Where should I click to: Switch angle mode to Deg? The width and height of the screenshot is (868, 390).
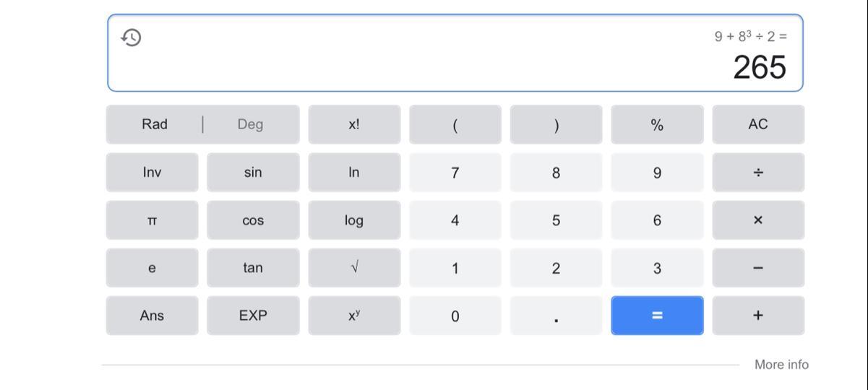(x=250, y=124)
